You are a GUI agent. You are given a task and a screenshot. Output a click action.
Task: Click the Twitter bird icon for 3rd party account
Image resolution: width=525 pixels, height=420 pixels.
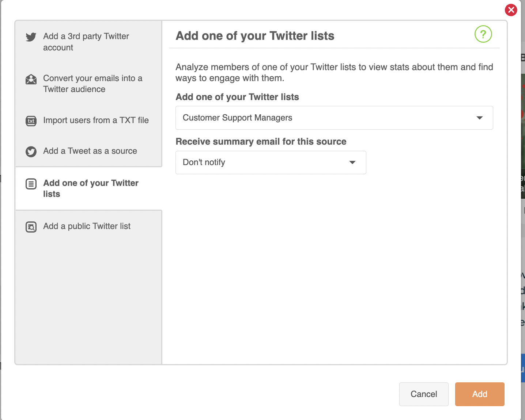[31, 37]
